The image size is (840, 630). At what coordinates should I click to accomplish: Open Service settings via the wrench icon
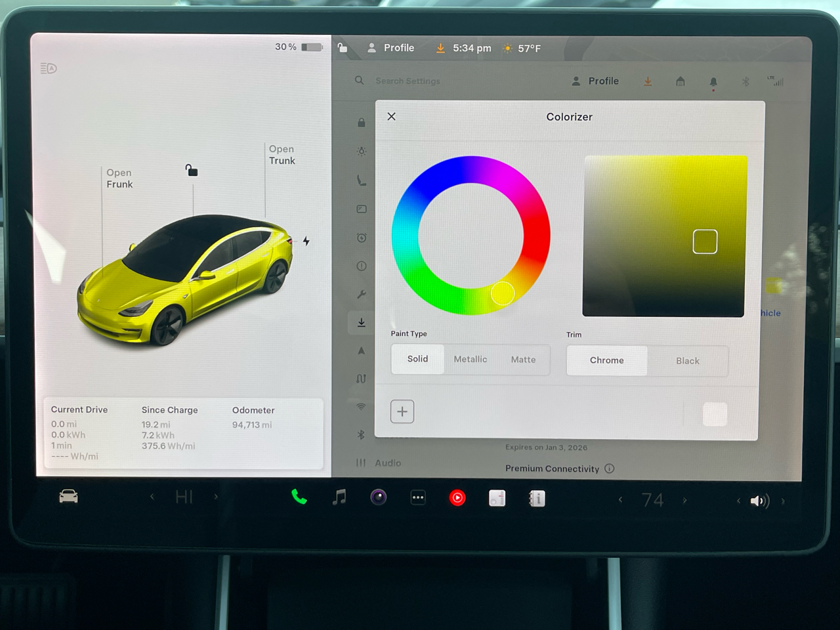[361, 294]
